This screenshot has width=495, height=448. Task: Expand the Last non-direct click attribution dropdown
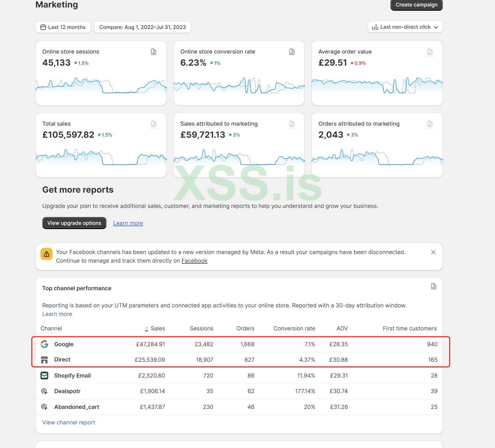tap(405, 27)
